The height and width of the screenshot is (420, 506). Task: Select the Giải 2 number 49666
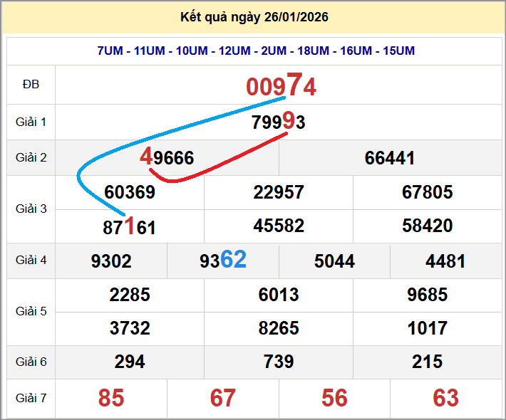[x=167, y=157]
